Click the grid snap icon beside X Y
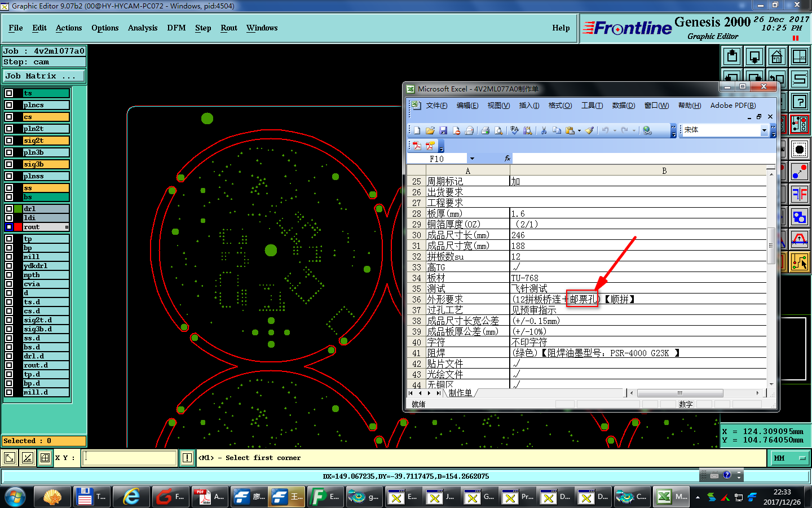Screen dimensions: 812x508 point(45,458)
